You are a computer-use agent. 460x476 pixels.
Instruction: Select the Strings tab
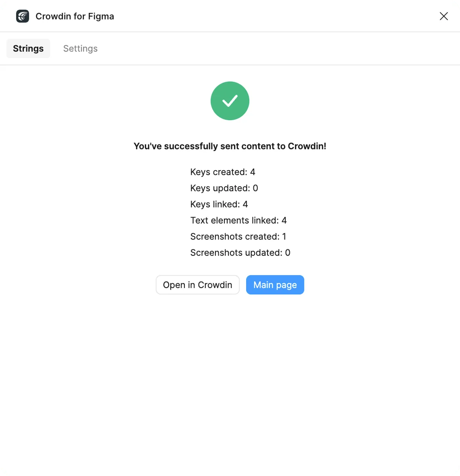tap(28, 48)
